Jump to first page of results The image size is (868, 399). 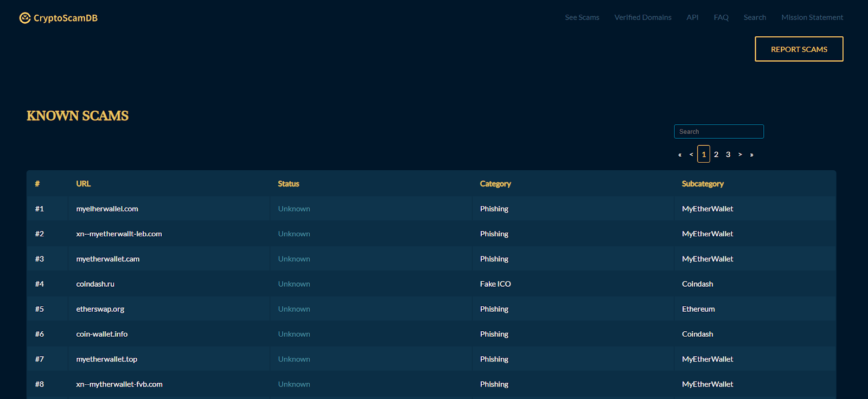click(x=680, y=155)
